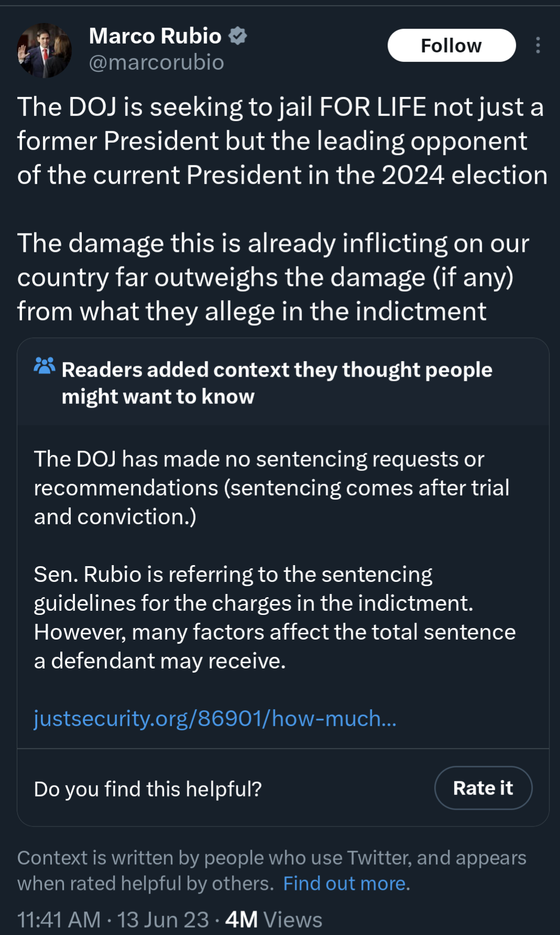560x935 pixels.
Task: Open the three-dot more options menu
Action: point(538,45)
